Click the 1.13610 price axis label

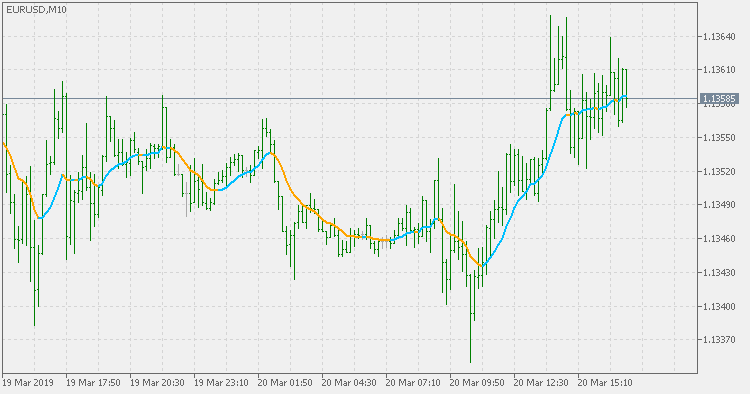[719, 70]
